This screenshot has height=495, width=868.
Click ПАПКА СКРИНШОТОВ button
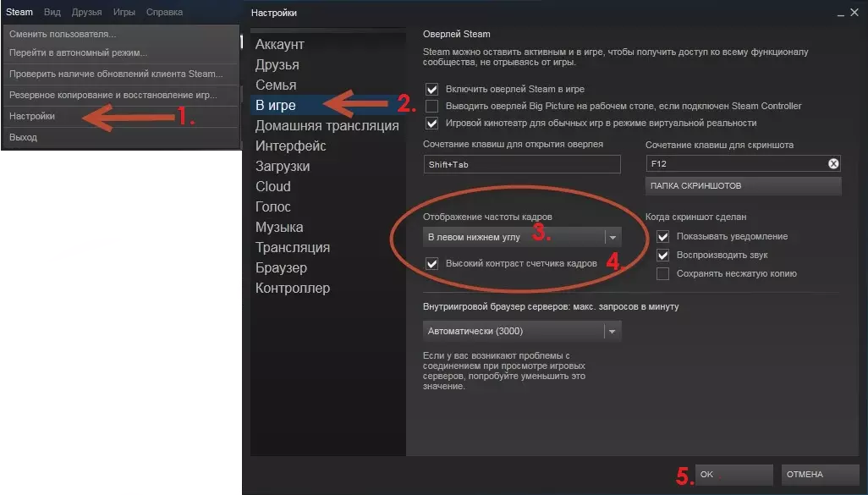pyautogui.click(x=743, y=186)
